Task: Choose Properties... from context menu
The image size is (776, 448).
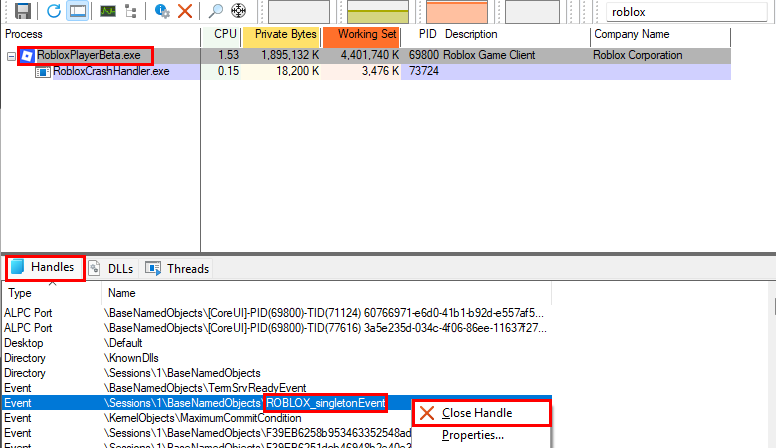Action: click(x=482, y=435)
